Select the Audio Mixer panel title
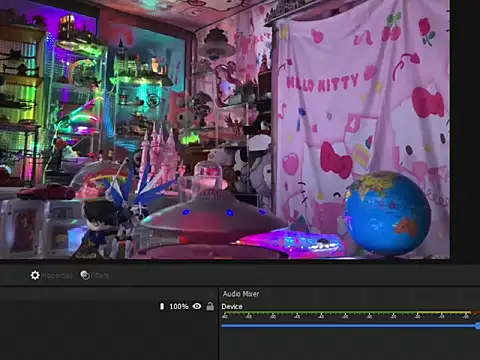This screenshot has width=480, height=360. (241, 294)
